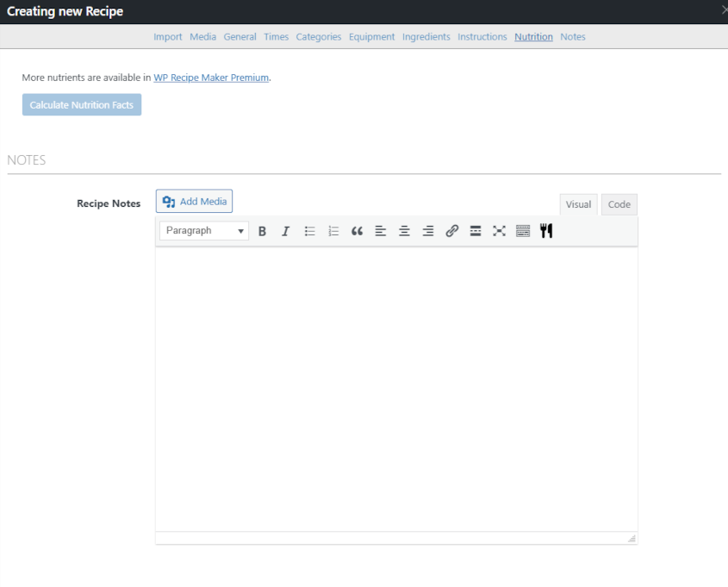Switch to the Ingredients tab
728x587 pixels.
426,36
